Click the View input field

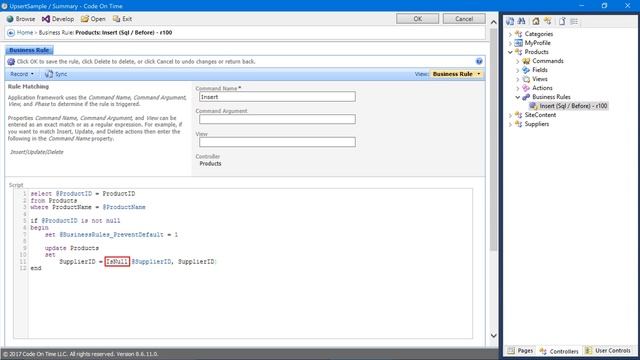pyautogui.click(x=277, y=142)
